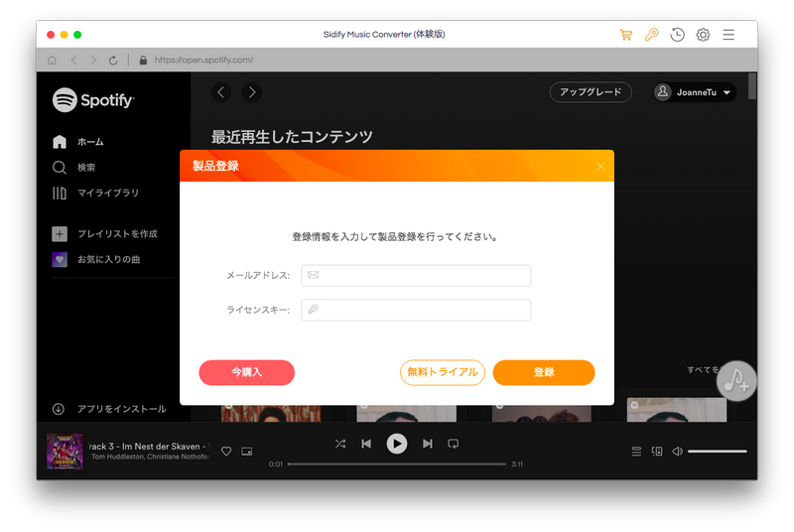The image size is (794, 532).
Task: Open ホーム in Spotify sidebar
Action: (78, 142)
